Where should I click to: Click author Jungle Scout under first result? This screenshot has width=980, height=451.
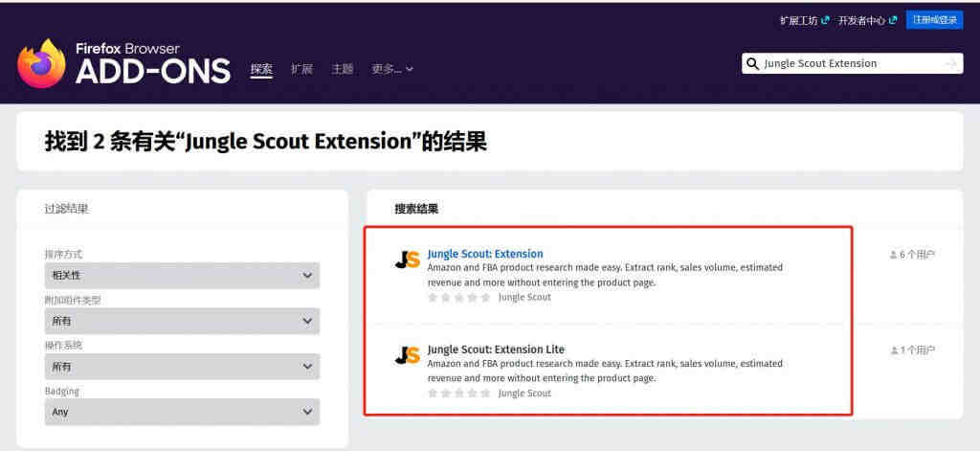[x=524, y=298]
